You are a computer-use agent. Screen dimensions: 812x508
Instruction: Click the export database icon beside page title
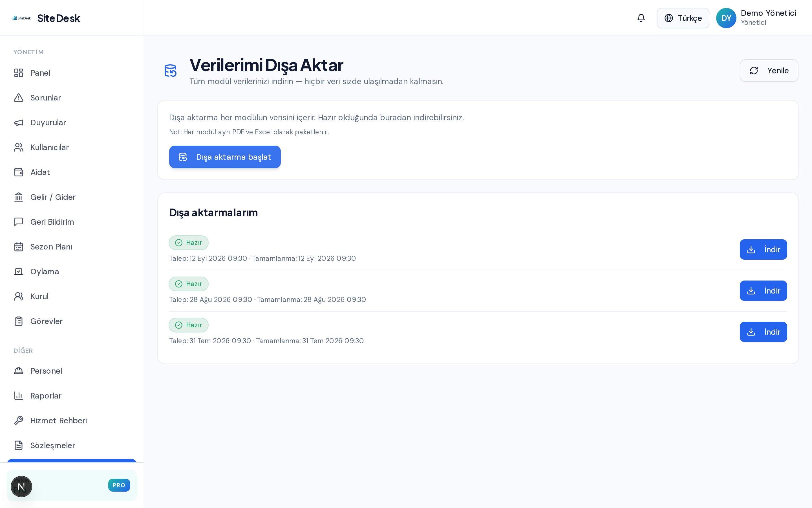(x=171, y=71)
